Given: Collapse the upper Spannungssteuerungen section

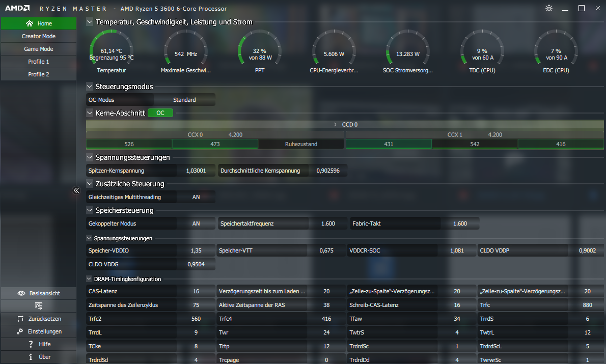Looking at the screenshot, I should [90, 157].
